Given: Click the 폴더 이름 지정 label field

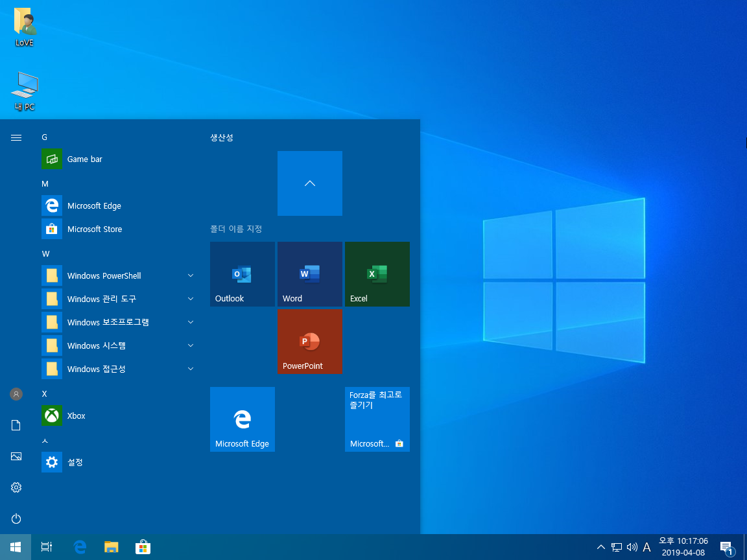Looking at the screenshot, I should [x=236, y=229].
